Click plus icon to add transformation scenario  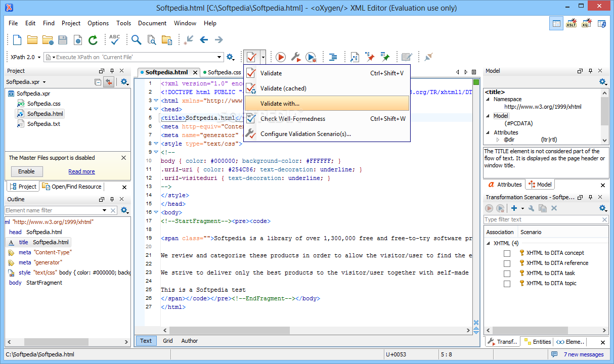click(514, 208)
